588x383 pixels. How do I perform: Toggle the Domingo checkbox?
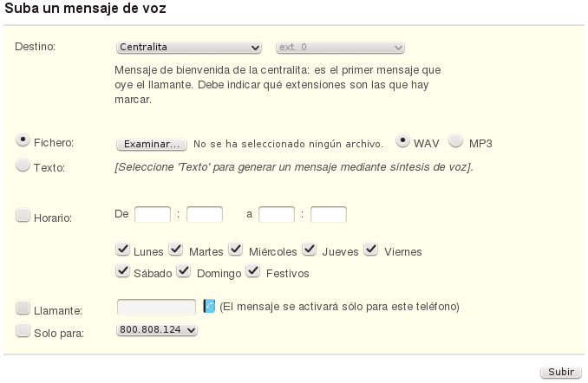point(184,271)
